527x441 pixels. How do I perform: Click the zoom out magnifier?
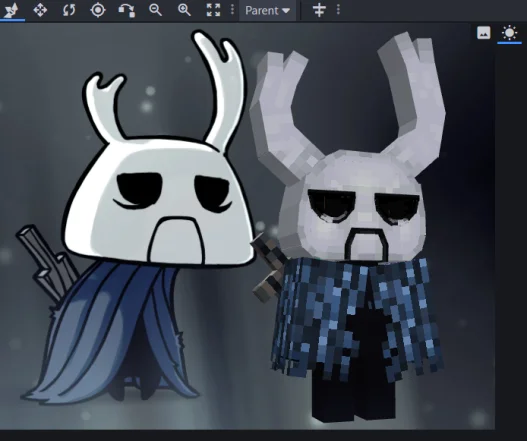(155, 10)
